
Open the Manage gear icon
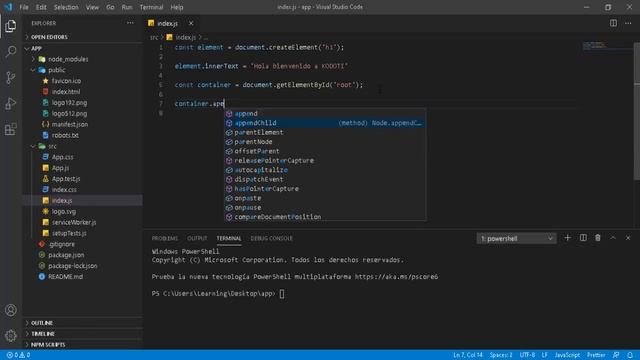click(11, 336)
